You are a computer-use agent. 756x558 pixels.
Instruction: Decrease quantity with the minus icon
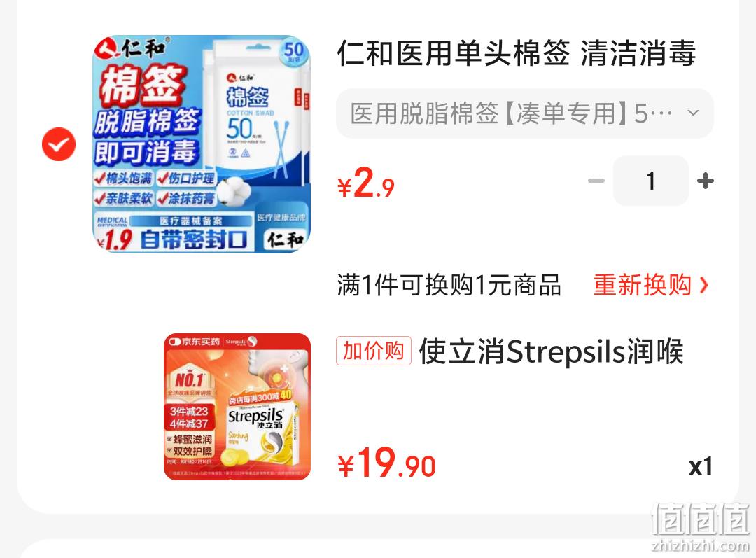596,181
